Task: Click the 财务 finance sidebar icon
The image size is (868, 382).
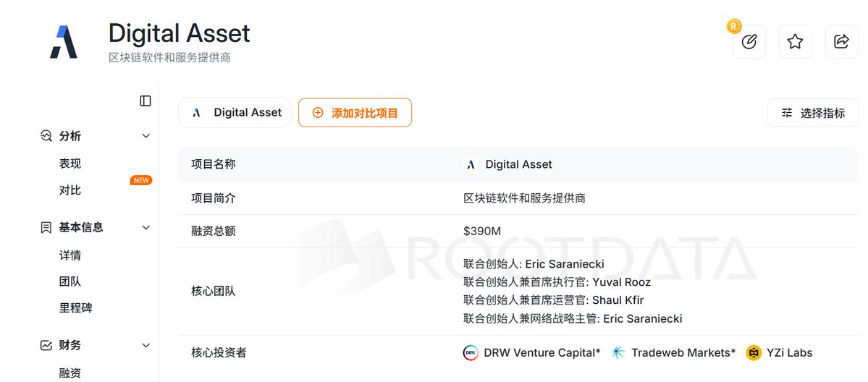Action: [46, 345]
